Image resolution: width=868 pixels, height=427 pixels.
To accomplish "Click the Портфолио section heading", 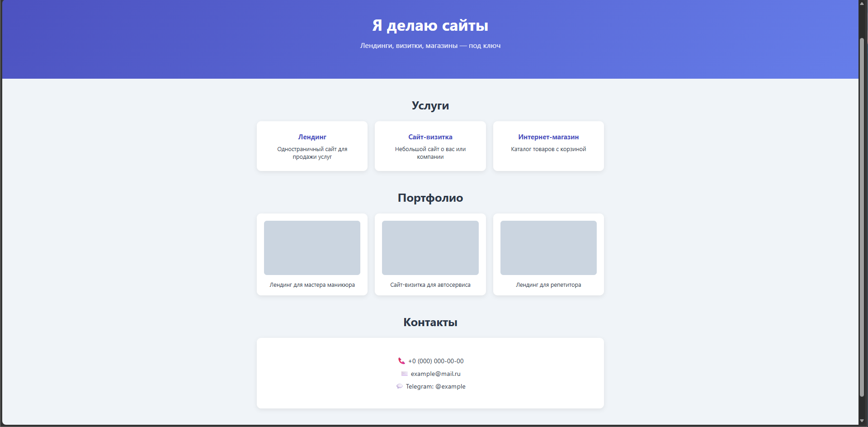I will [x=430, y=198].
